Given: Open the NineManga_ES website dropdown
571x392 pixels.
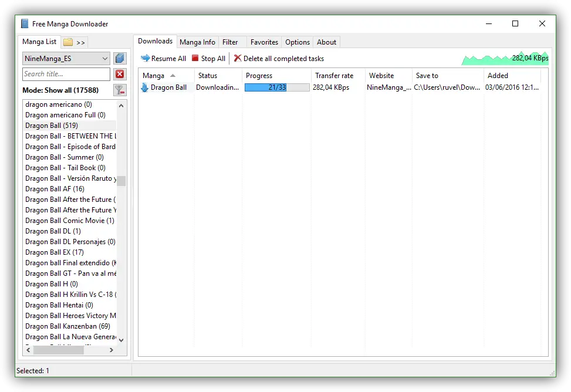Looking at the screenshot, I should click(x=66, y=58).
